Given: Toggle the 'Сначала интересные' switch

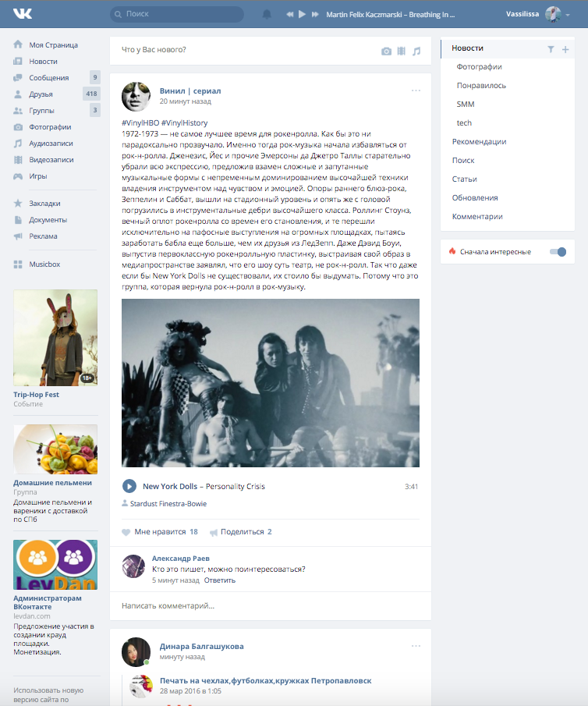Looking at the screenshot, I should pyautogui.click(x=558, y=252).
